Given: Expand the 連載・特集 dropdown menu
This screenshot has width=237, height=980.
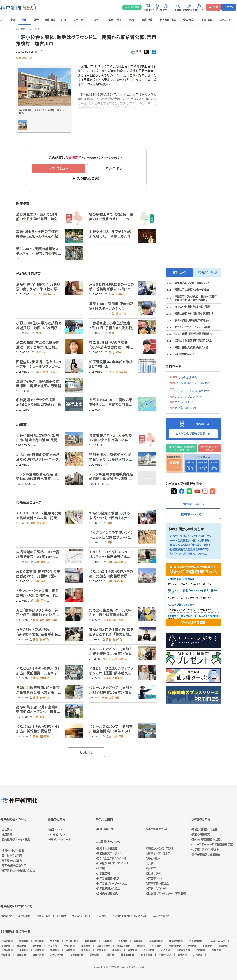Looking at the screenshot, I should 148,20.
